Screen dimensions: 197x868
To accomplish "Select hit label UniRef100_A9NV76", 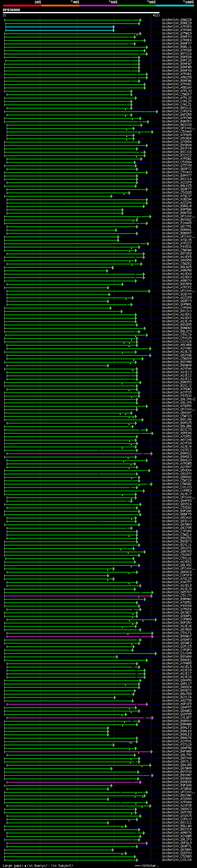I will pos(177,833).
